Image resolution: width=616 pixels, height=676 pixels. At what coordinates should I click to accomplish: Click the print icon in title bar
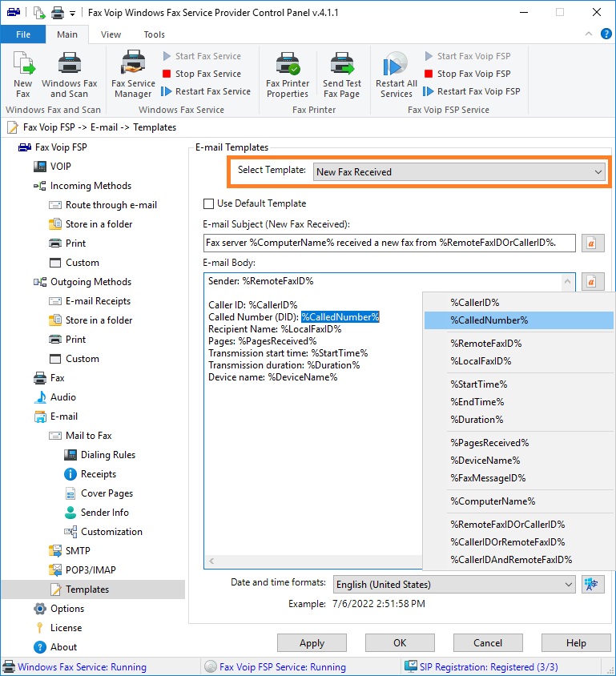pyautogui.click(x=58, y=13)
